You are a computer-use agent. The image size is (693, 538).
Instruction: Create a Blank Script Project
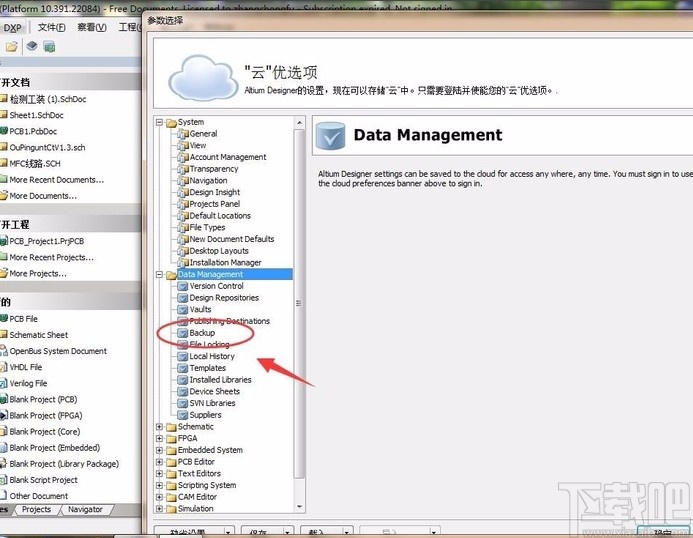point(43,480)
